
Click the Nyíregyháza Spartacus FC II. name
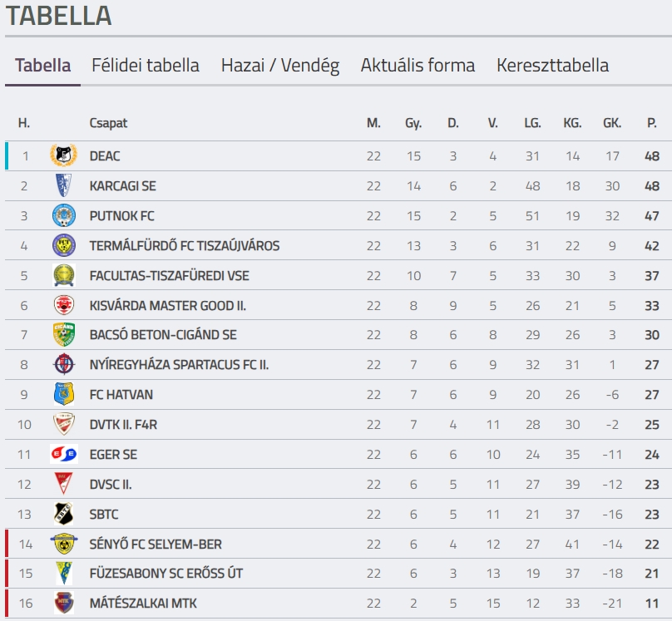click(179, 364)
